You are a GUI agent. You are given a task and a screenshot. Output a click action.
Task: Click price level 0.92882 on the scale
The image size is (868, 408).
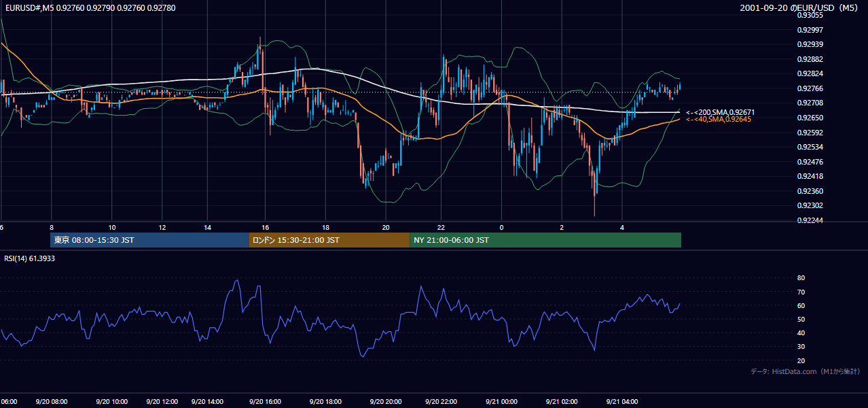coord(810,59)
